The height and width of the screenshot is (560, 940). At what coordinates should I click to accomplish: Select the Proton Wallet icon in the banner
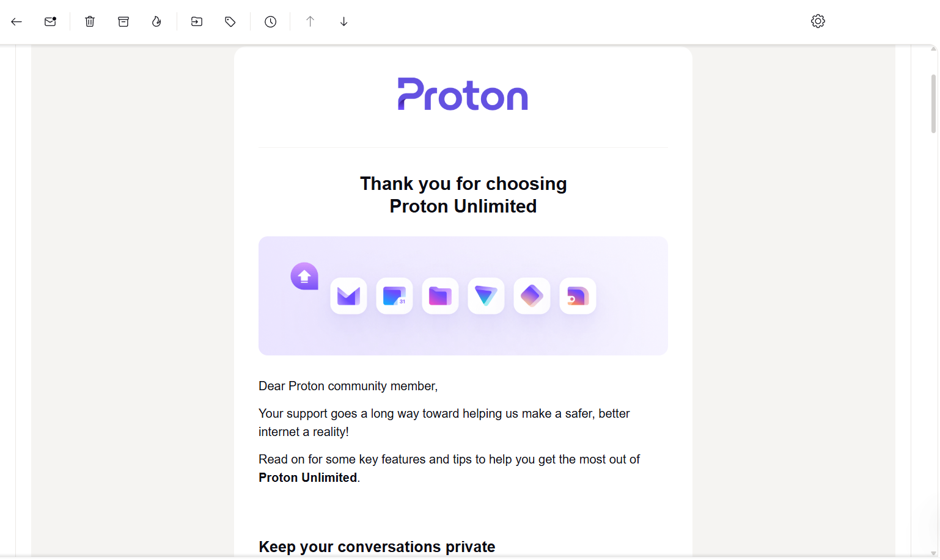(577, 296)
